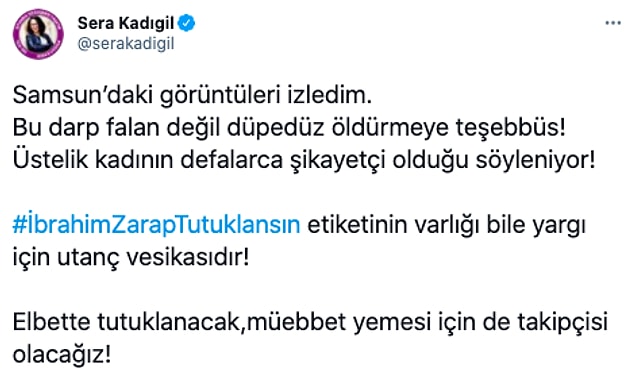Click the word "etiketinin" after the hashtag
635x382 pixels.
click(358, 225)
